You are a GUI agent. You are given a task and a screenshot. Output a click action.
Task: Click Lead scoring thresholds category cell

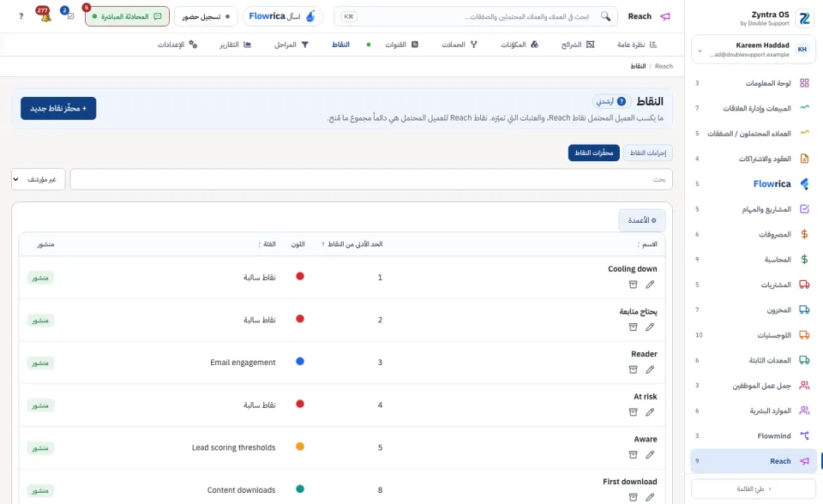click(233, 447)
